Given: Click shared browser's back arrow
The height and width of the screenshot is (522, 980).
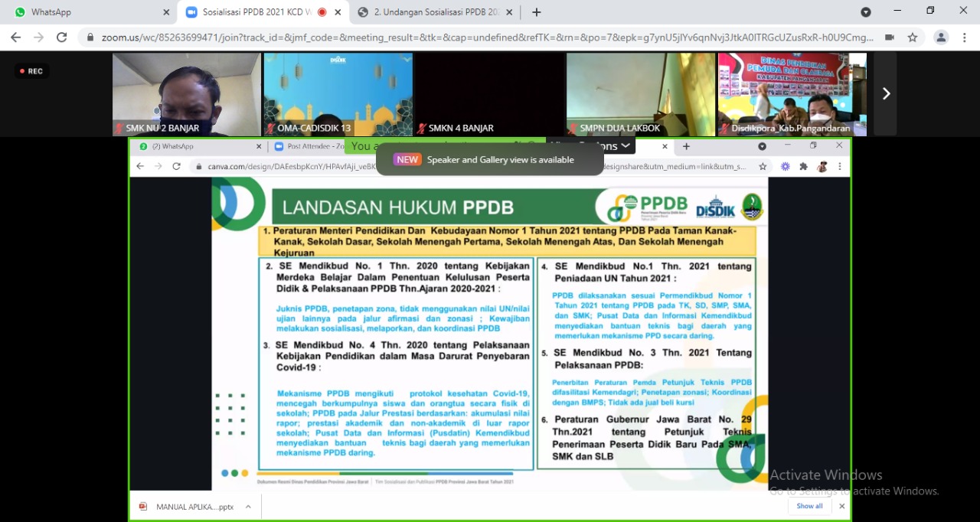Looking at the screenshot, I should [x=140, y=166].
